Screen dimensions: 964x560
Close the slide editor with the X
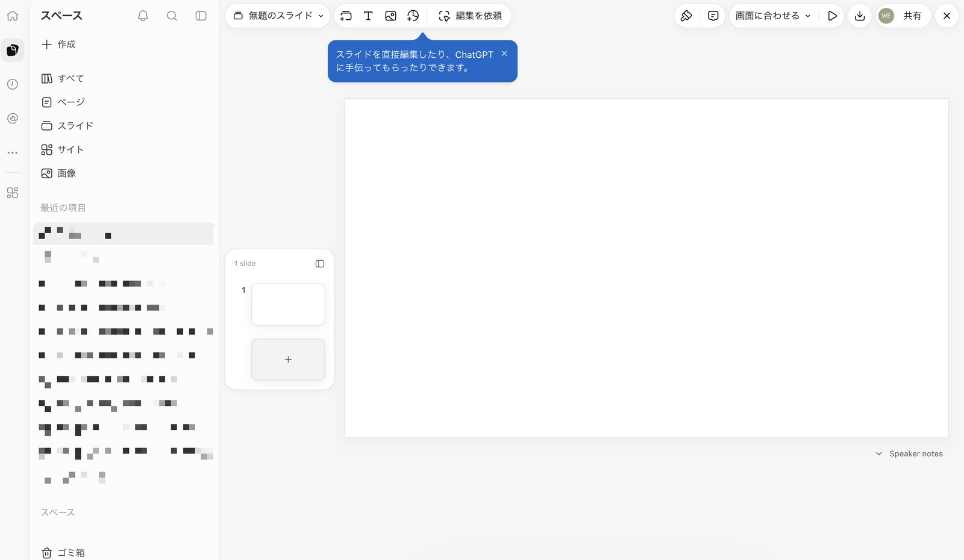tap(947, 16)
